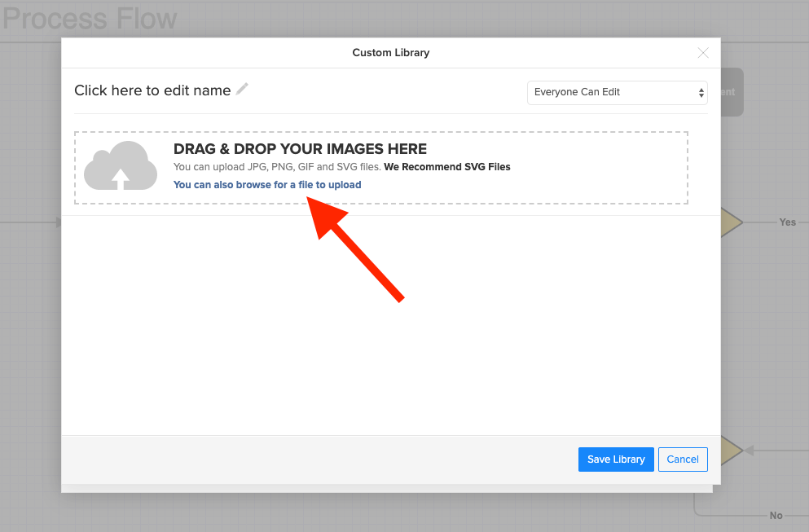Click the 'No' connector label on the flowchart
Viewport: 809px width, 532px height.
776,515
